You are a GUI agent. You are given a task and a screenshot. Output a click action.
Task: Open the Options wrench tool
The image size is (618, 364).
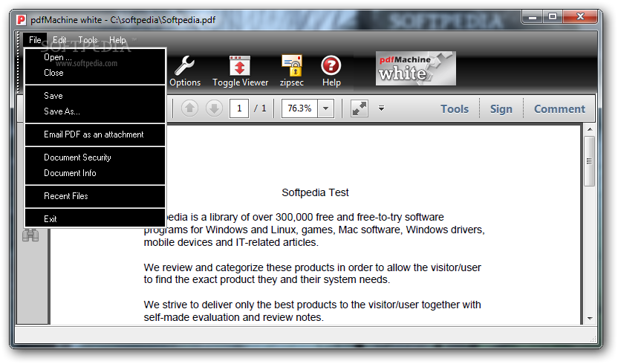[185, 71]
